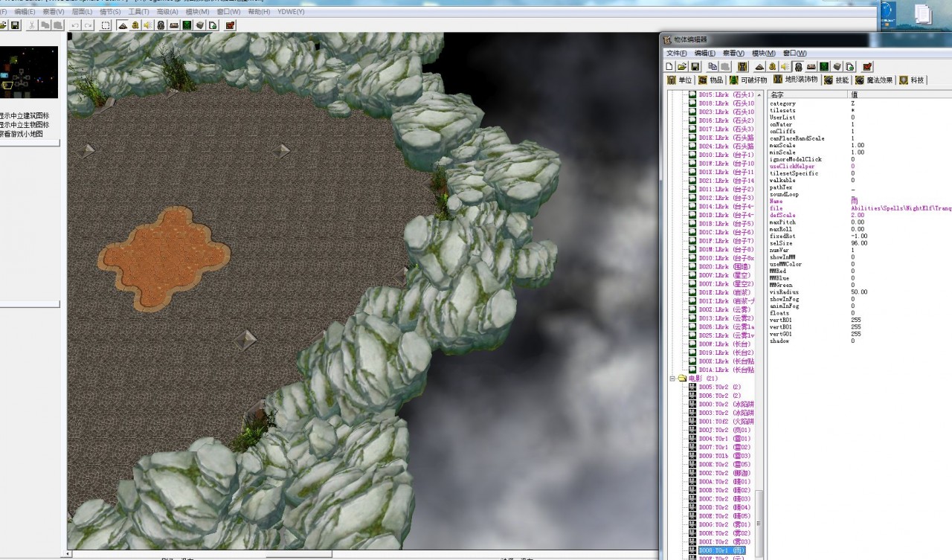Image resolution: width=952 pixels, height=560 pixels.
Task: Select the shadow property row
Action: (x=860, y=341)
